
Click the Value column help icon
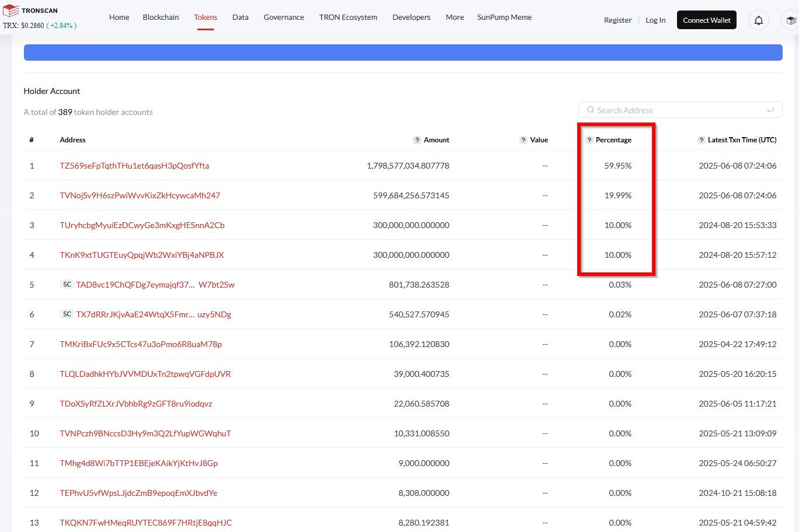(523, 140)
